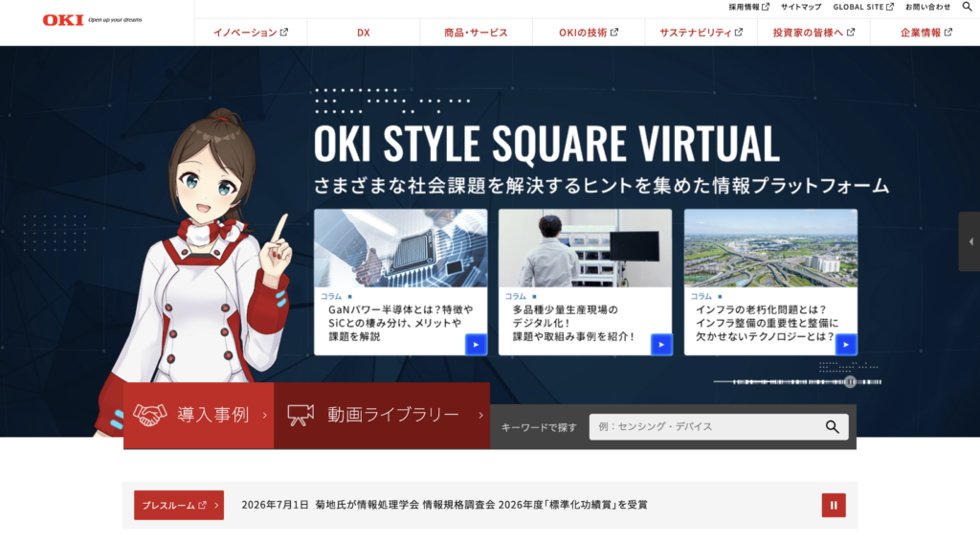This screenshot has height=546, width=980.
Task: Open the 商品・サービス menu
Action: coord(476,32)
